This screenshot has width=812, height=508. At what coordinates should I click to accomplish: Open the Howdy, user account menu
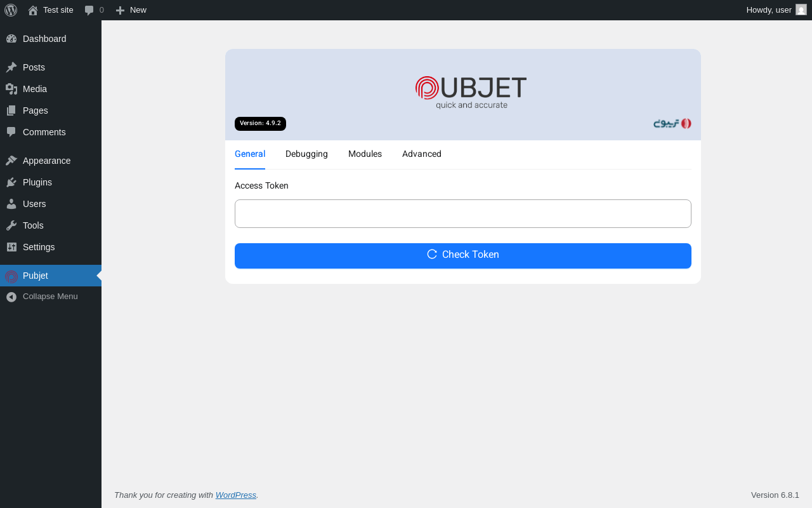pos(776,10)
